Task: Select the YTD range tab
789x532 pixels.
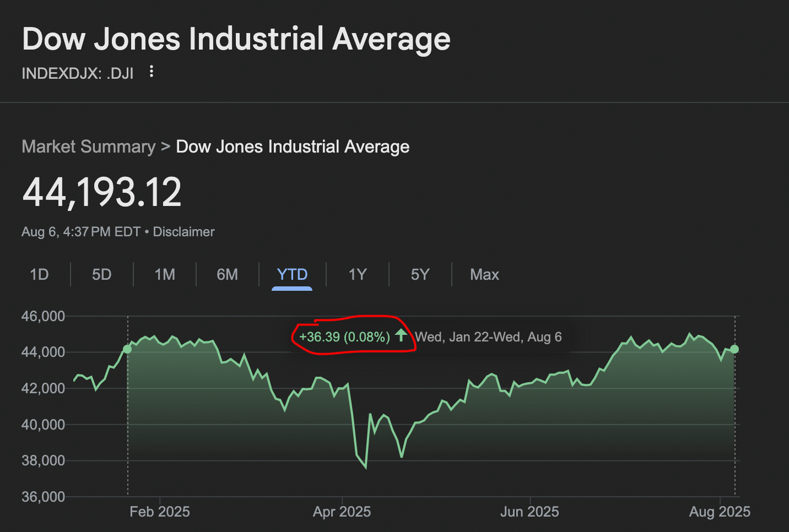Action: 292,274
